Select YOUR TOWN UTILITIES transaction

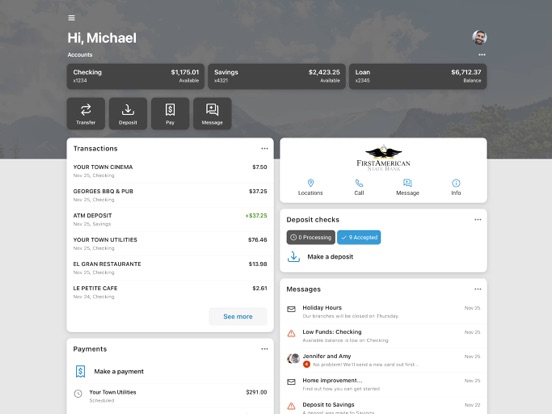(170, 244)
